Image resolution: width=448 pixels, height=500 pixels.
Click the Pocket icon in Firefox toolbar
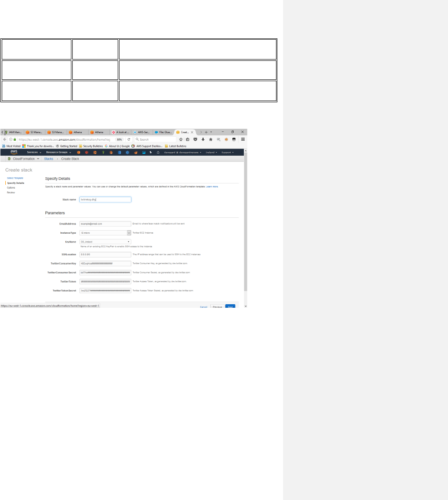(195, 139)
